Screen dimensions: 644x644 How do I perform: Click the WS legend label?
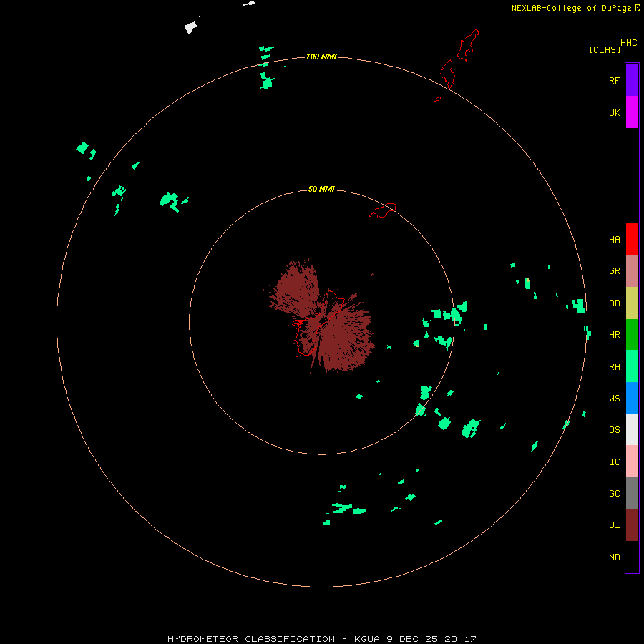click(x=614, y=399)
